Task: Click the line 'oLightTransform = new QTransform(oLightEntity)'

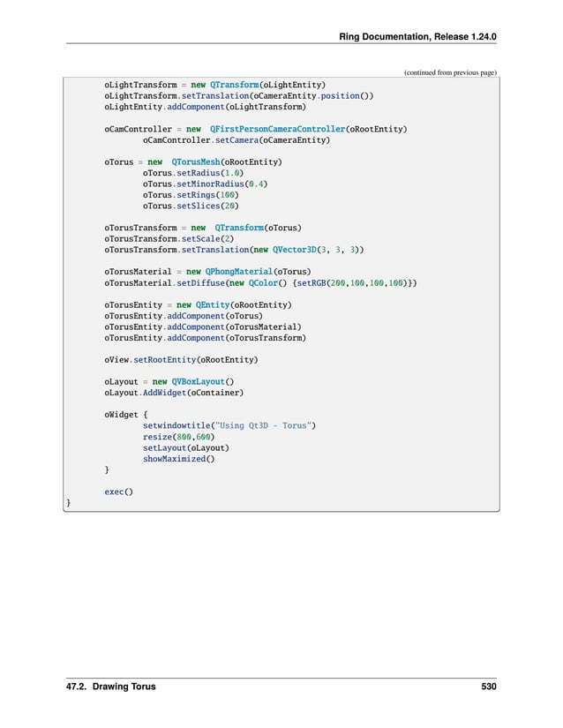Action: click(x=215, y=85)
